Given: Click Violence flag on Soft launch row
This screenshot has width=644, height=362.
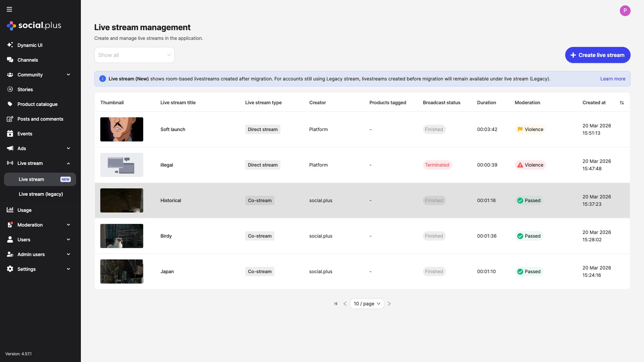Looking at the screenshot, I should [x=530, y=129].
